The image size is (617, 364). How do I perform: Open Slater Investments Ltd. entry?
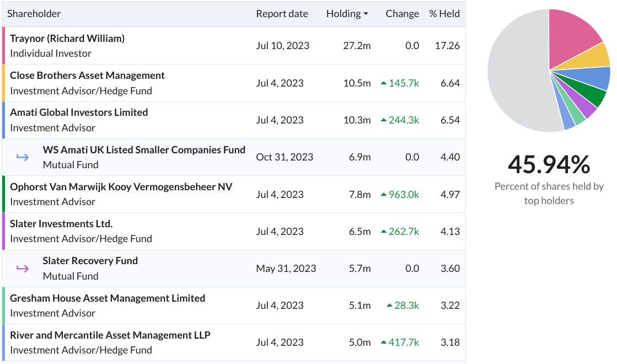click(x=61, y=224)
